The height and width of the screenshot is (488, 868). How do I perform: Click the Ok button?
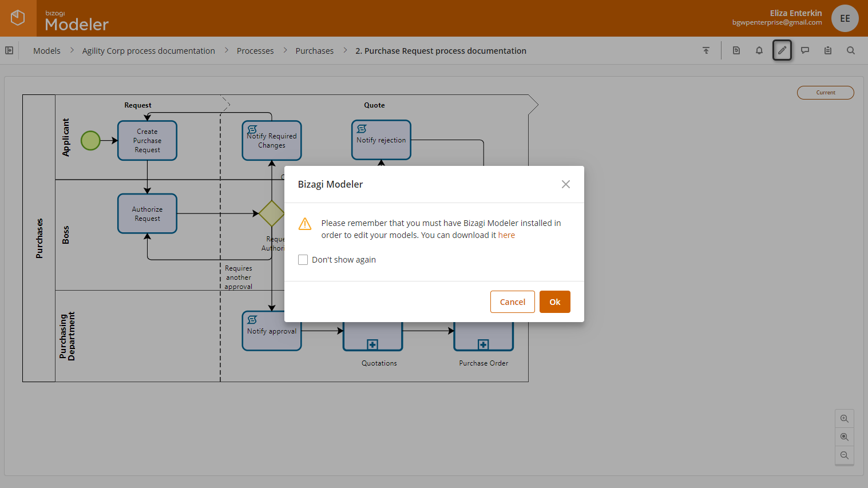[555, 302]
